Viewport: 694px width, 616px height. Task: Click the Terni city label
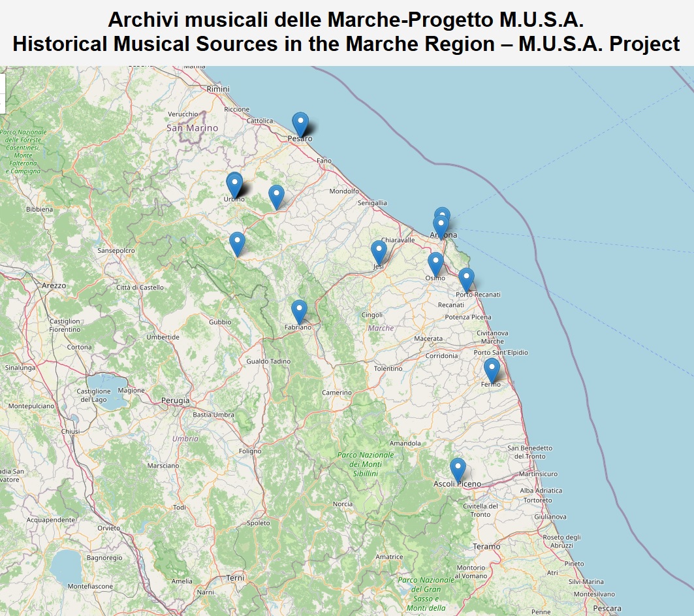click(x=235, y=578)
